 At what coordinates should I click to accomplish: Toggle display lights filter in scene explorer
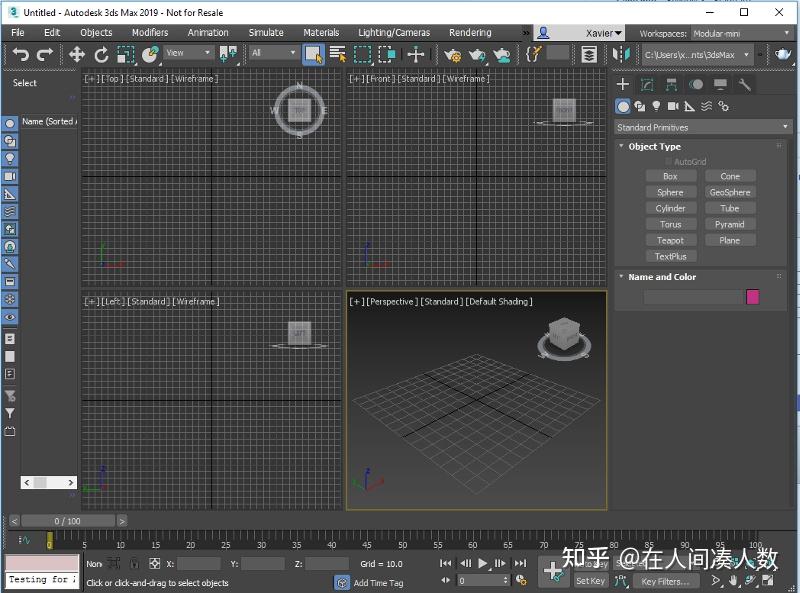click(x=10, y=159)
